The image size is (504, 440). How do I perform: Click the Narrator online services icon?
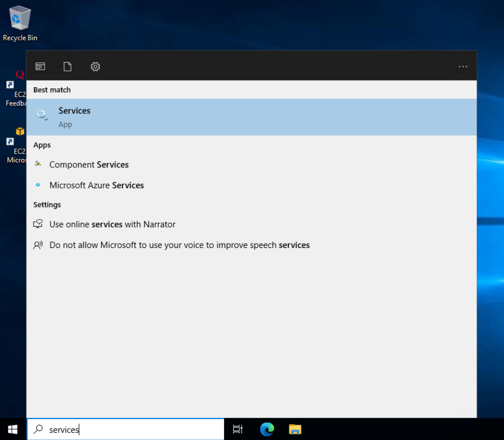38,224
